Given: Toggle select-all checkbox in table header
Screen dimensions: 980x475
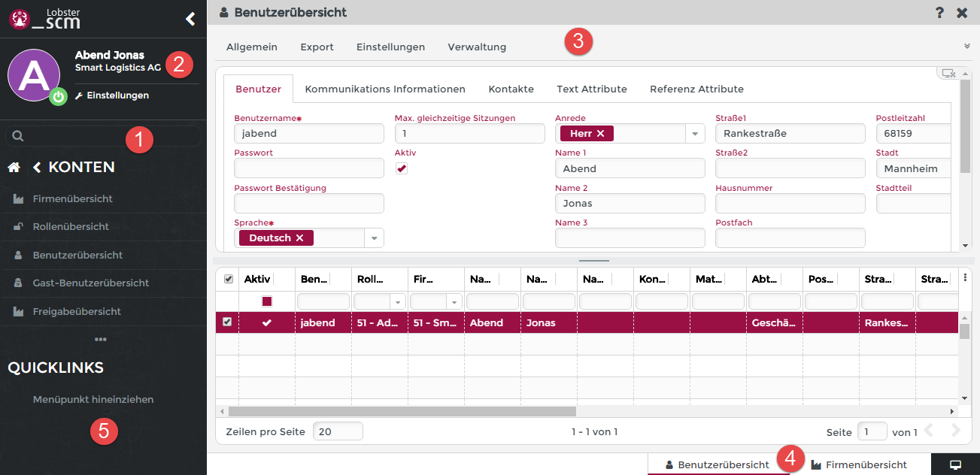Looking at the screenshot, I should pos(228,279).
